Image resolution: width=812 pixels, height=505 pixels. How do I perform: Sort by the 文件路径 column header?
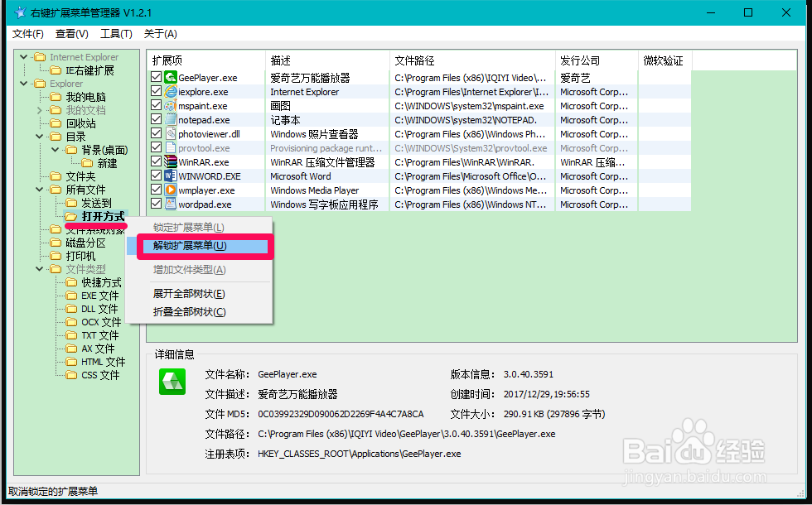472,60
